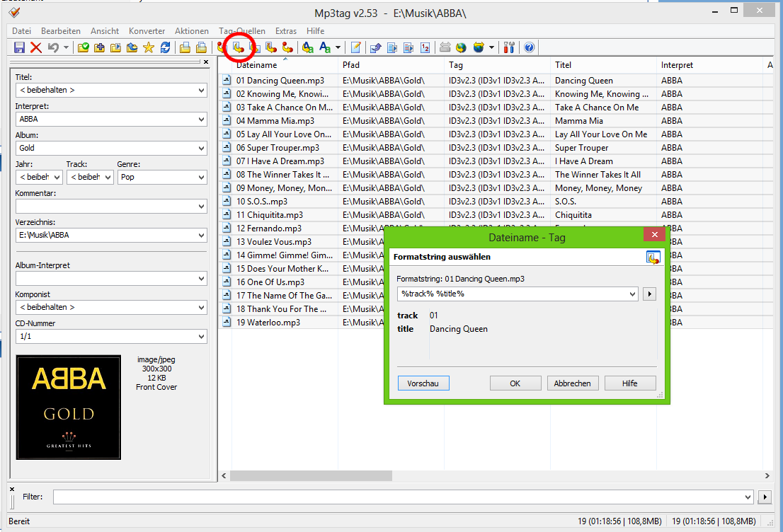The image size is (783, 532).
Task: Click the Export icon
Action: click(x=376, y=47)
